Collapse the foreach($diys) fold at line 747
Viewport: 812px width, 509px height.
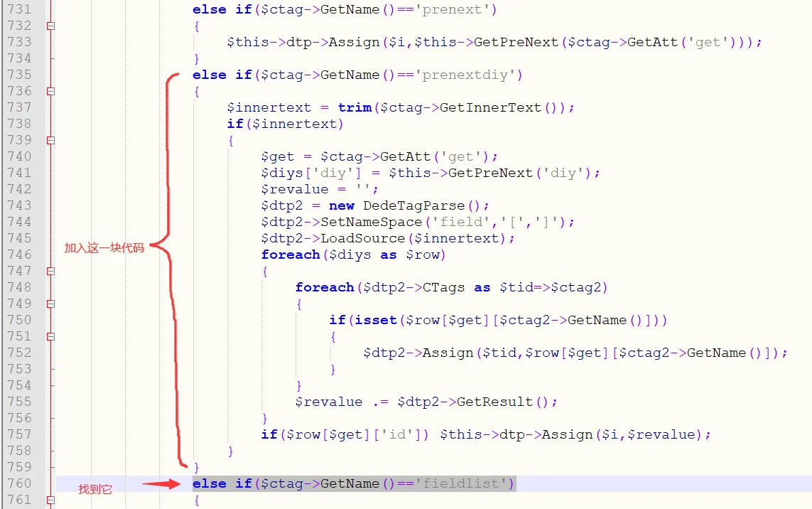[50, 271]
